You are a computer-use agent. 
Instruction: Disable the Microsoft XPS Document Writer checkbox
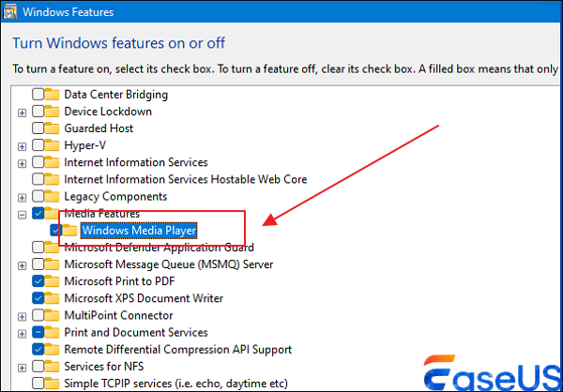tap(38, 297)
